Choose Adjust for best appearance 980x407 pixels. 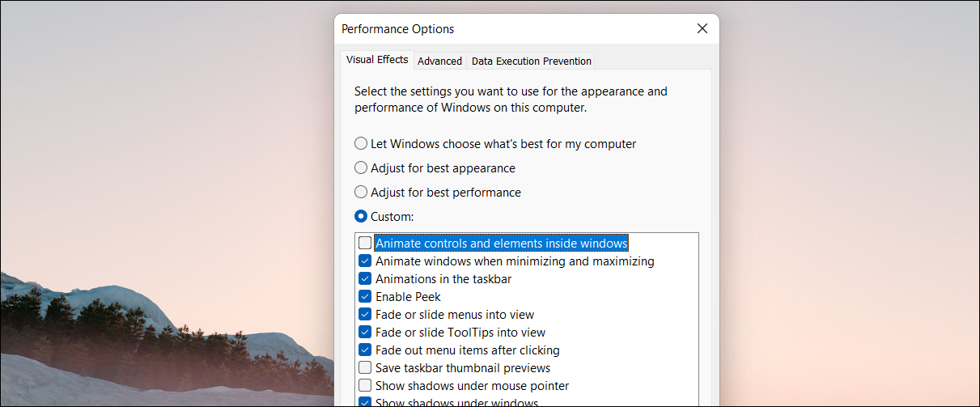pos(361,168)
